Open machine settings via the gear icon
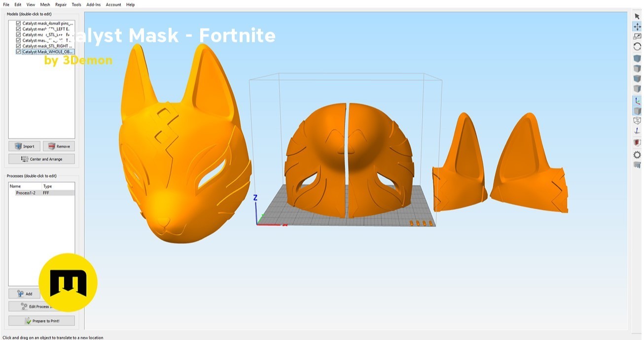This screenshot has height=340, width=644. click(x=637, y=154)
